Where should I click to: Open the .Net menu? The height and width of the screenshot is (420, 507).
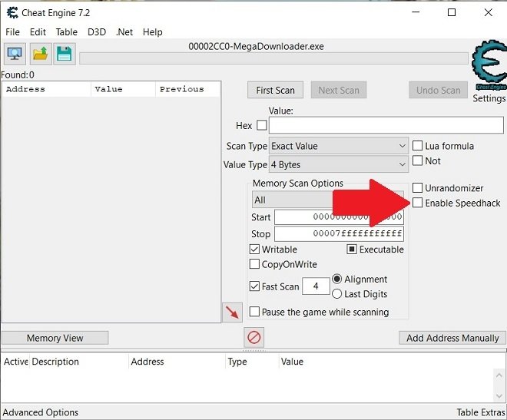[124, 32]
